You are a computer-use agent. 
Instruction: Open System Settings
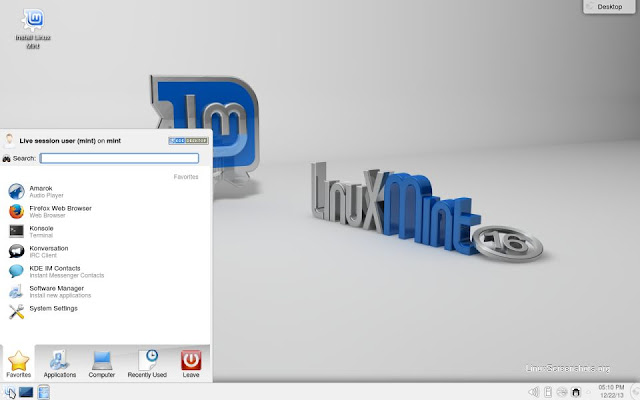[103, 311]
